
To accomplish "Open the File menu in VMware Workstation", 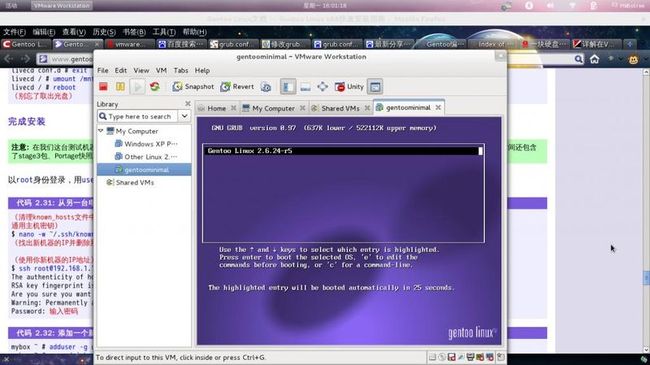I will click(102, 71).
